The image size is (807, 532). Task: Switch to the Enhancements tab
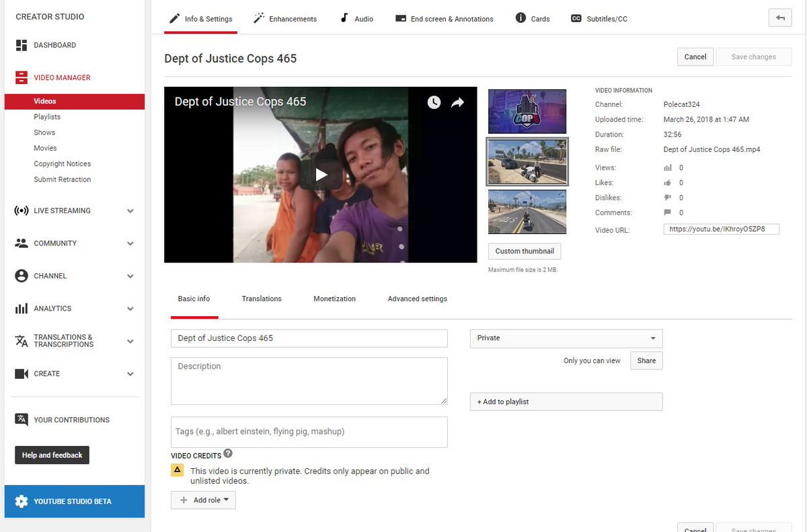pos(285,19)
